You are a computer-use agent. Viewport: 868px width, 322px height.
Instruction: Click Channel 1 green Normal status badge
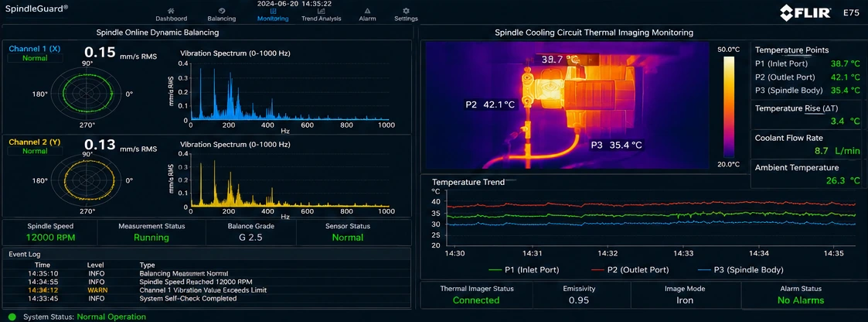coord(35,57)
